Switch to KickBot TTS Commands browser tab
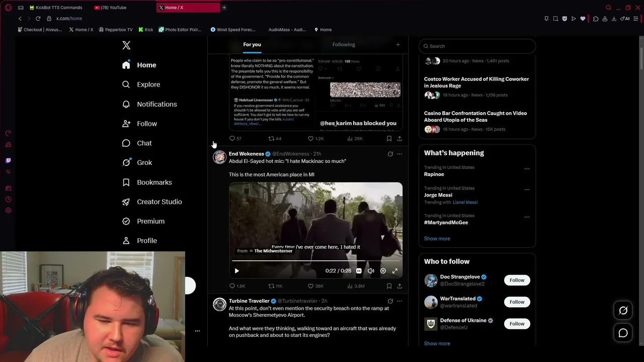This screenshot has width=644, height=362. coord(58,8)
